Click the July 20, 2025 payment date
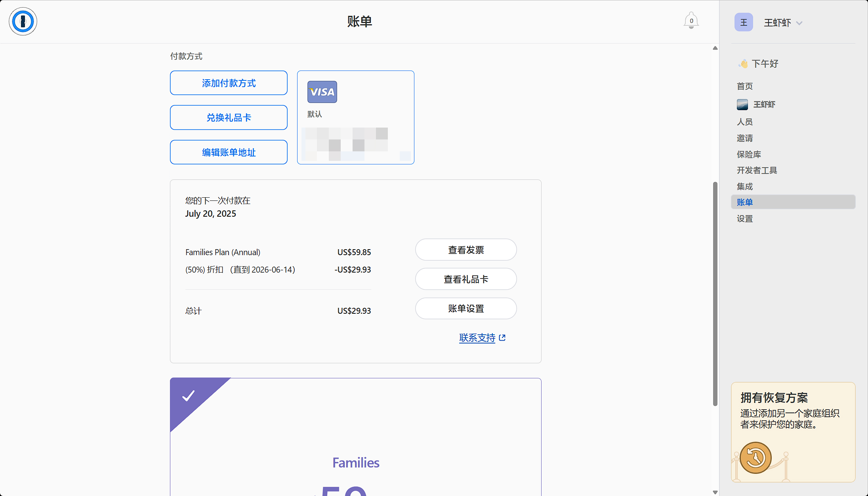Image resolution: width=868 pixels, height=496 pixels. (x=210, y=214)
